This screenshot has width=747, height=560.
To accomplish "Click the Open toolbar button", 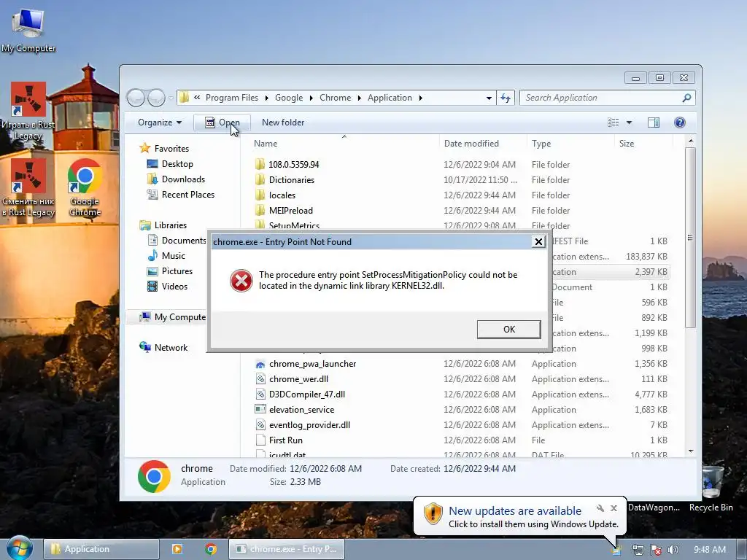I will [x=222, y=122].
